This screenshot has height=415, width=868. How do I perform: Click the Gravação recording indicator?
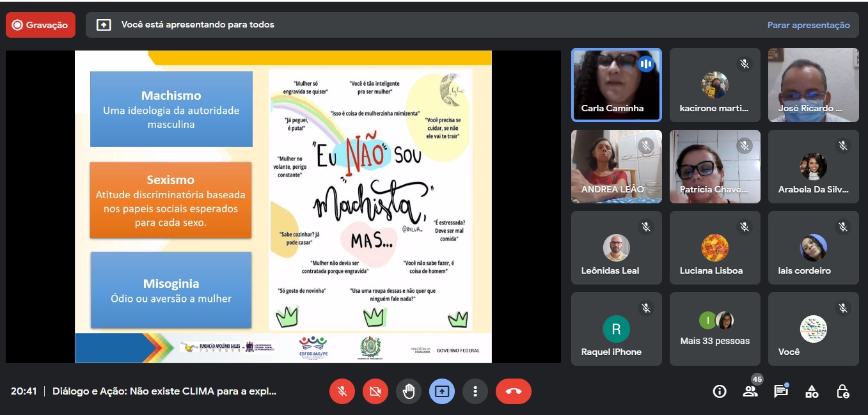(40, 25)
